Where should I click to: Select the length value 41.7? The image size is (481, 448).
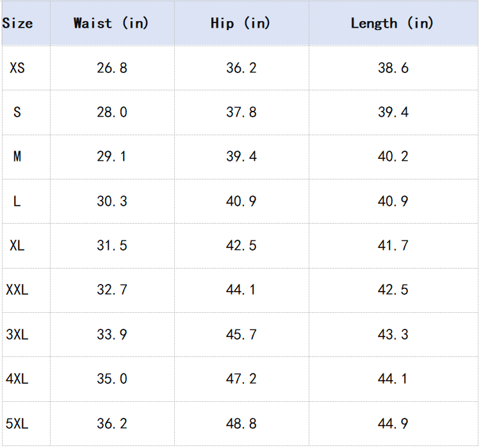(393, 245)
